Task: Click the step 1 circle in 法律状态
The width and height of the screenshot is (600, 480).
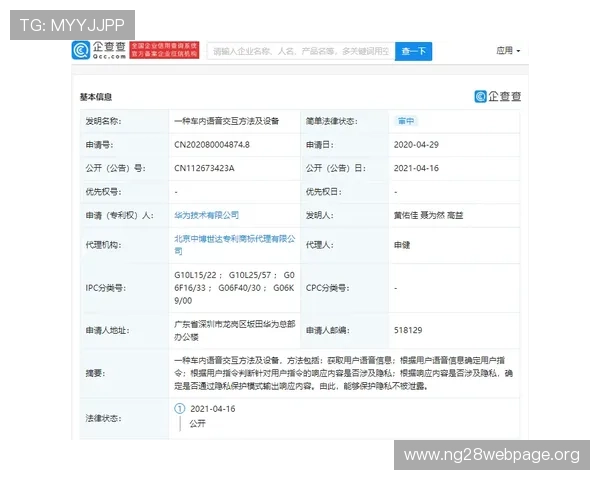Action: pos(179,408)
